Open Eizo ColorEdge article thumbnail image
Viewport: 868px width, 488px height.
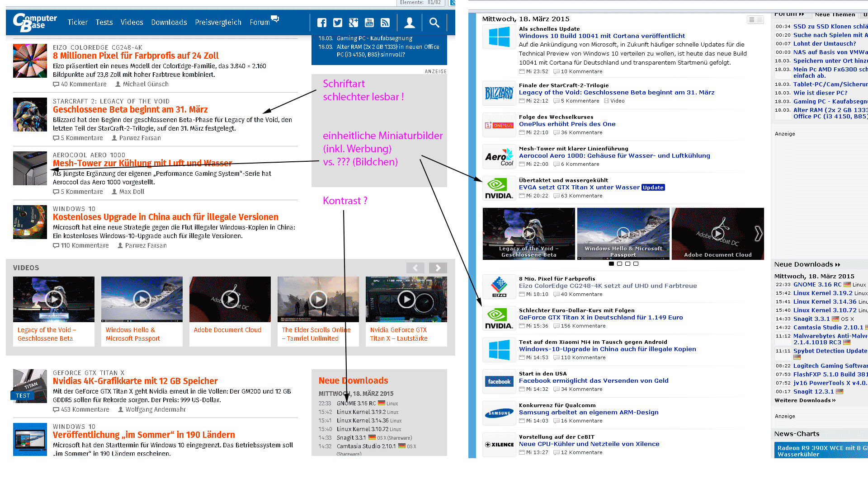[30, 61]
